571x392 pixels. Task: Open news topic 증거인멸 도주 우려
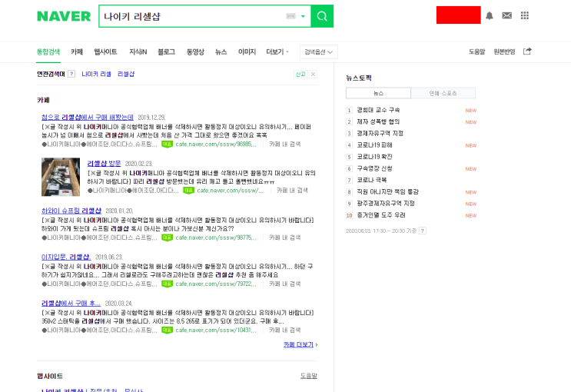click(x=381, y=215)
